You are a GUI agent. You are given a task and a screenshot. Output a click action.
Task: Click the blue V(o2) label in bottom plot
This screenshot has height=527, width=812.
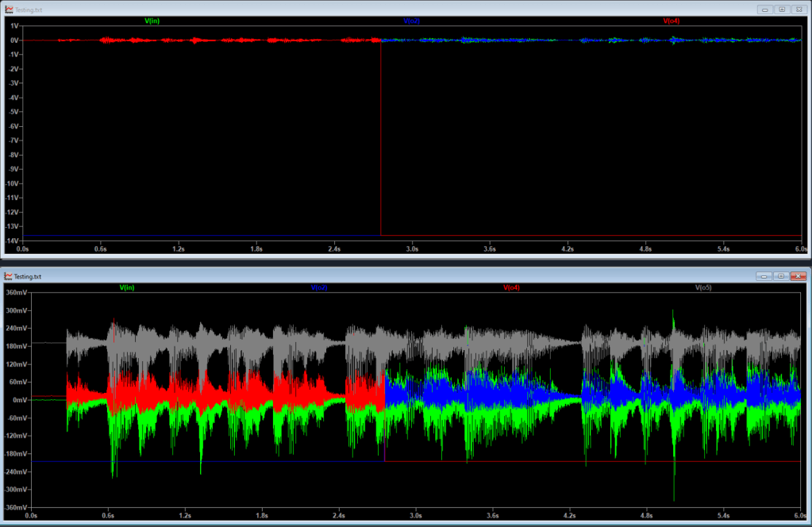click(319, 287)
